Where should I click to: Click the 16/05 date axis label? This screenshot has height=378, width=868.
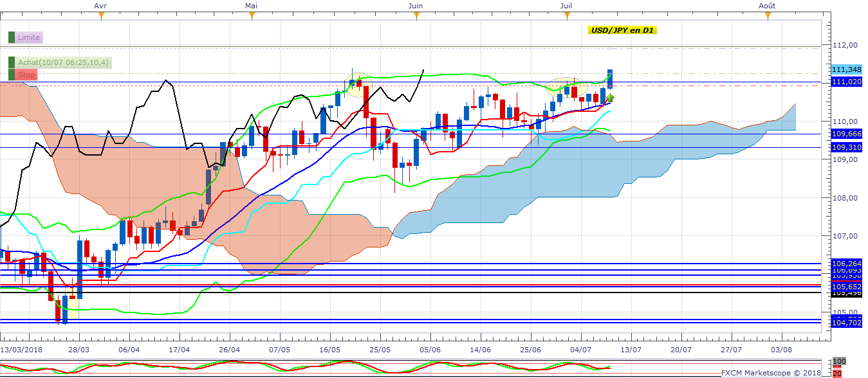click(x=330, y=349)
